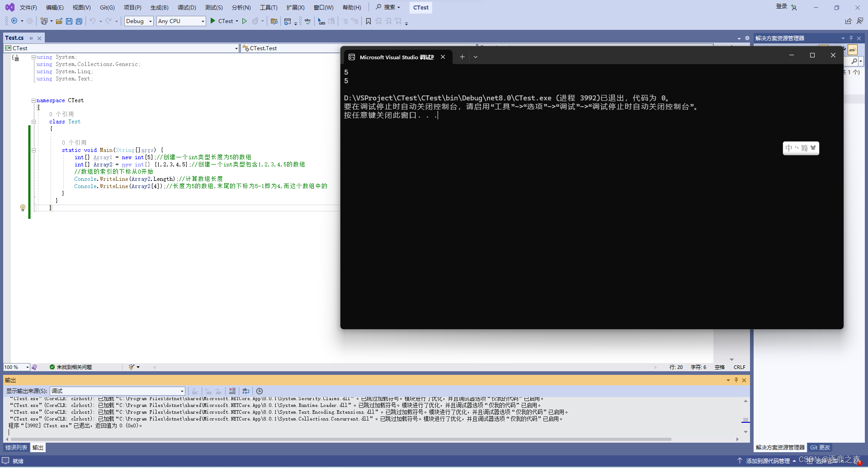Toggle timestamps with the clock icon
Image resolution: width=868 pixels, height=468 pixels.
click(x=259, y=391)
